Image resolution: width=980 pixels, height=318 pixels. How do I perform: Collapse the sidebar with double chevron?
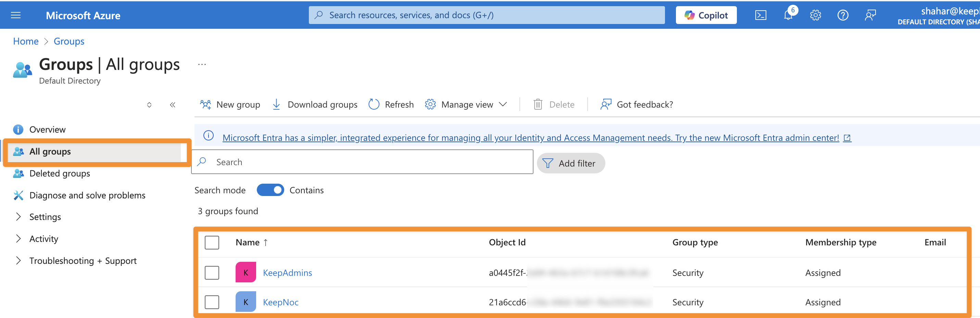(172, 105)
